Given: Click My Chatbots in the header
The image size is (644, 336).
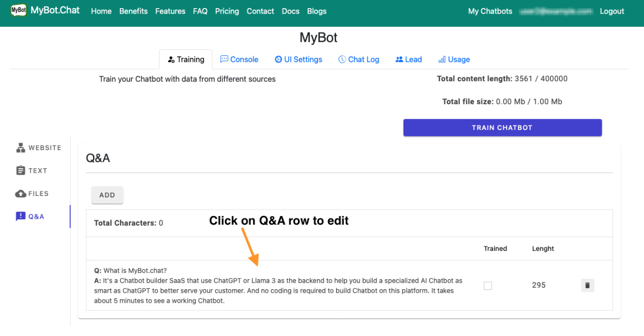Looking at the screenshot, I should [x=490, y=11].
